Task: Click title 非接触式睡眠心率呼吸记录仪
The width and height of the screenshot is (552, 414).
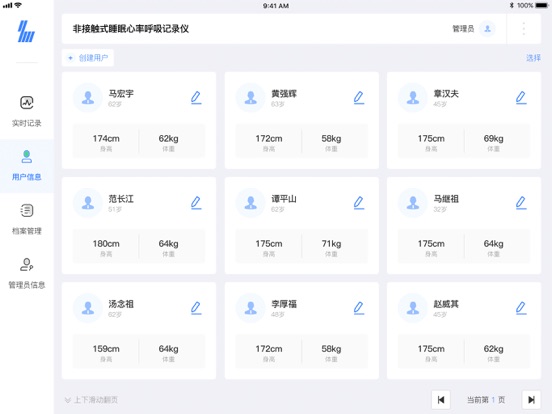Action: pos(131,29)
